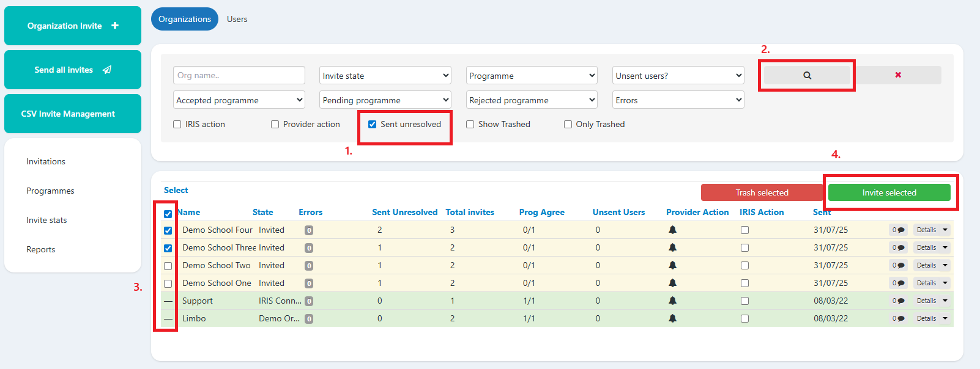
Task: Open the Pending programme dropdown
Action: [385, 100]
